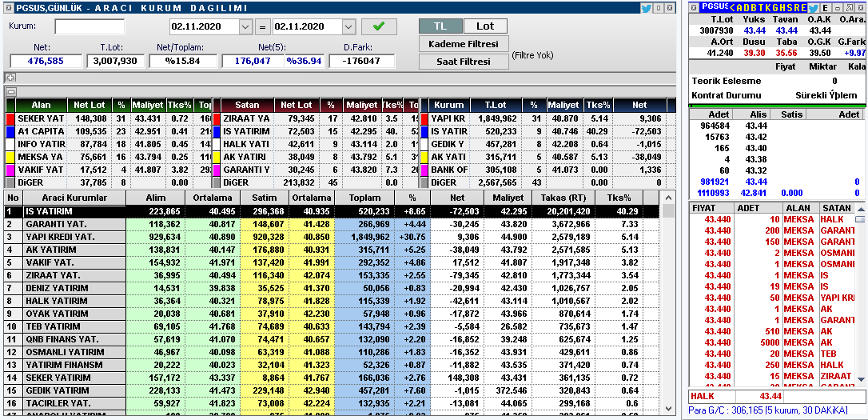This screenshot has width=868, height=420.
Task: Click the magenta swatch beside GARANTI Y
Action: click(x=217, y=170)
